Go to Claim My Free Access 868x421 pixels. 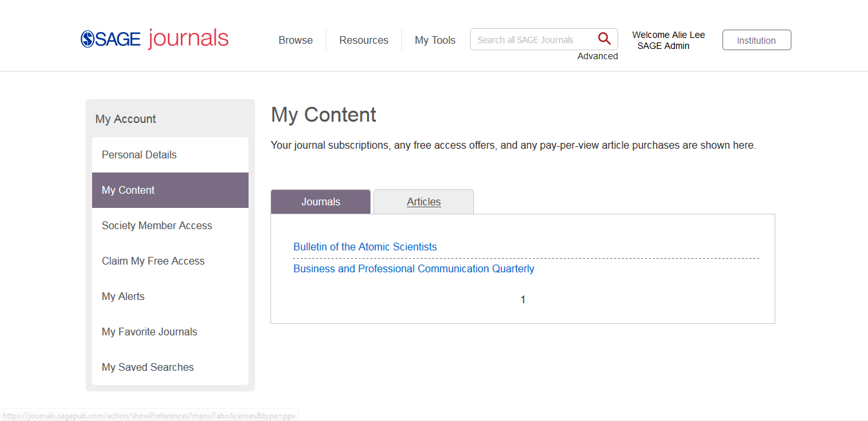[170, 261]
